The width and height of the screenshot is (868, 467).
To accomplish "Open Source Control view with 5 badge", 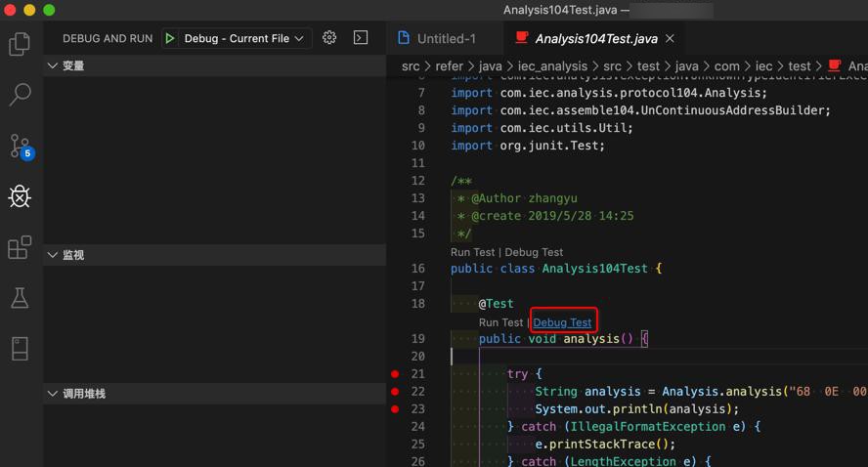I will pyautogui.click(x=22, y=147).
